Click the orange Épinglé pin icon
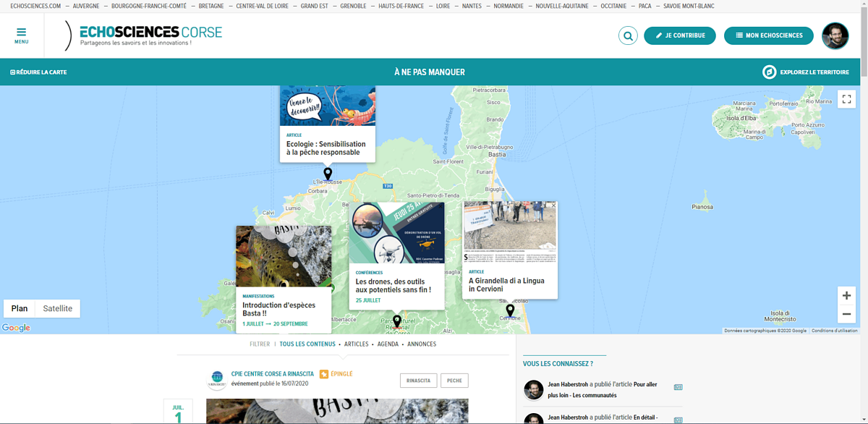 click(324, 374)
